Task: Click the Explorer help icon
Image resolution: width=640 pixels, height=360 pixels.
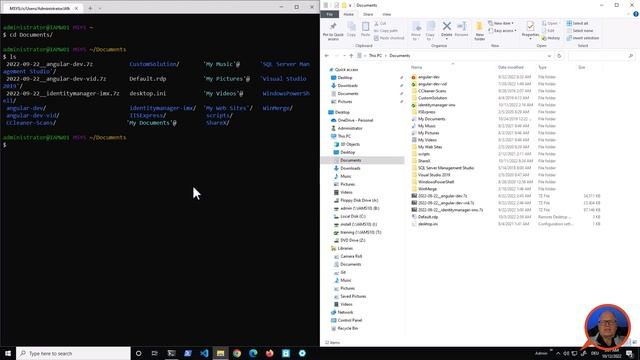Action: [x=636, y=14]
